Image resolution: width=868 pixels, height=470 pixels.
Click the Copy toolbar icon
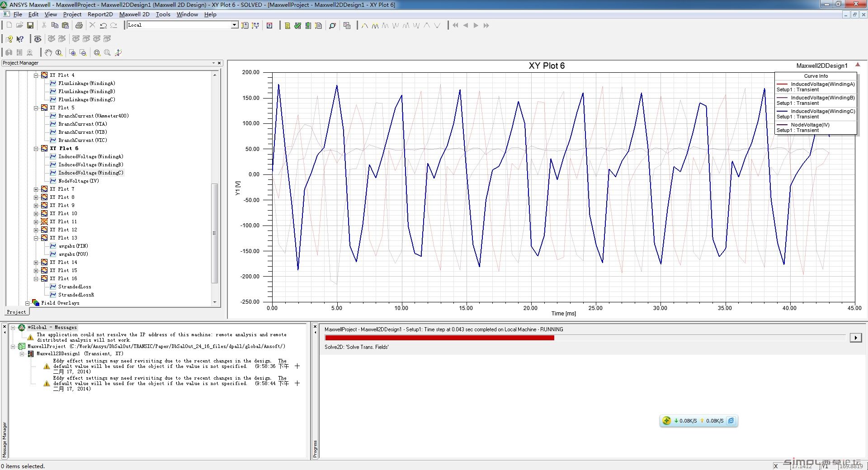coord(55,25)
